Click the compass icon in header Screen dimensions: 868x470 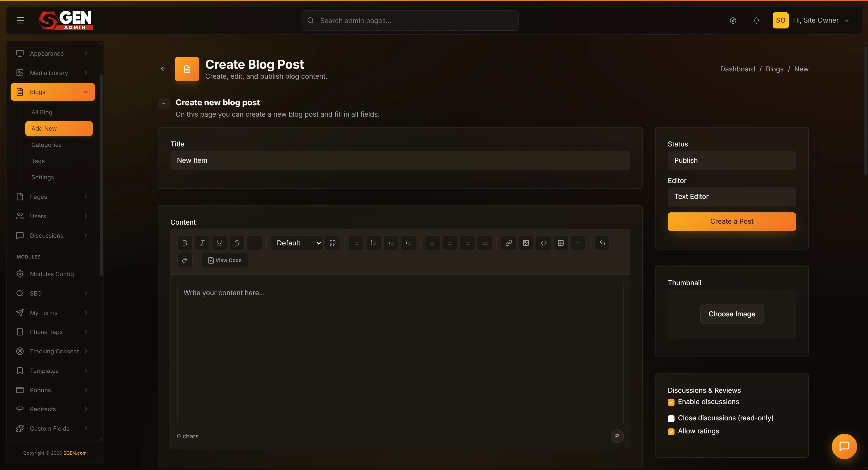point(733,21)
